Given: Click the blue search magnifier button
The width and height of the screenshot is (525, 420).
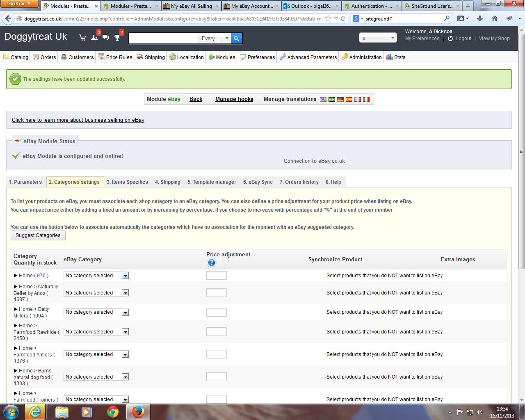Looking at the screenshot, I should pyautogui.click(x=236, y=39).
